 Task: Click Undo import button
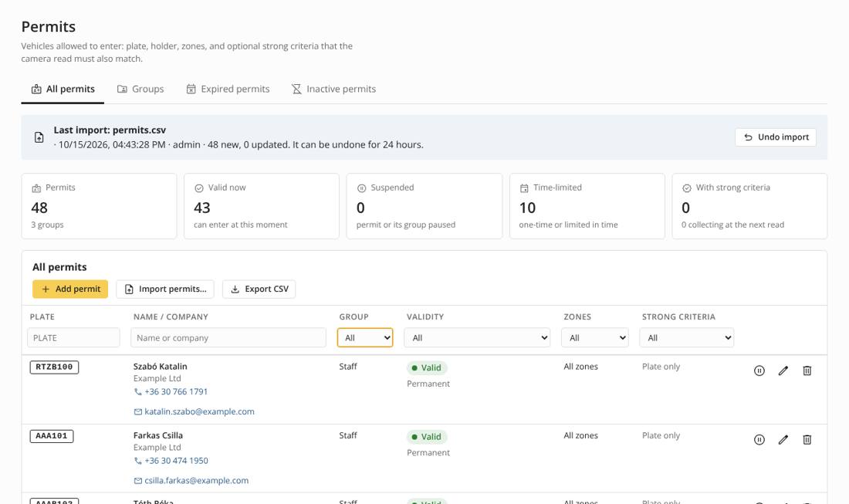[776, 137]
